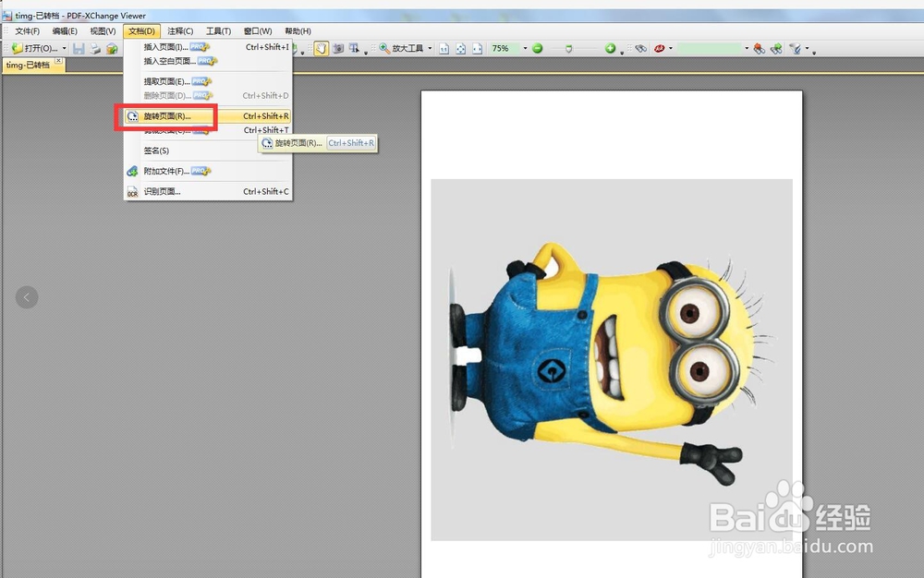
Task: Click the Actual Size 1:1 icon
Action: [444, 48]
